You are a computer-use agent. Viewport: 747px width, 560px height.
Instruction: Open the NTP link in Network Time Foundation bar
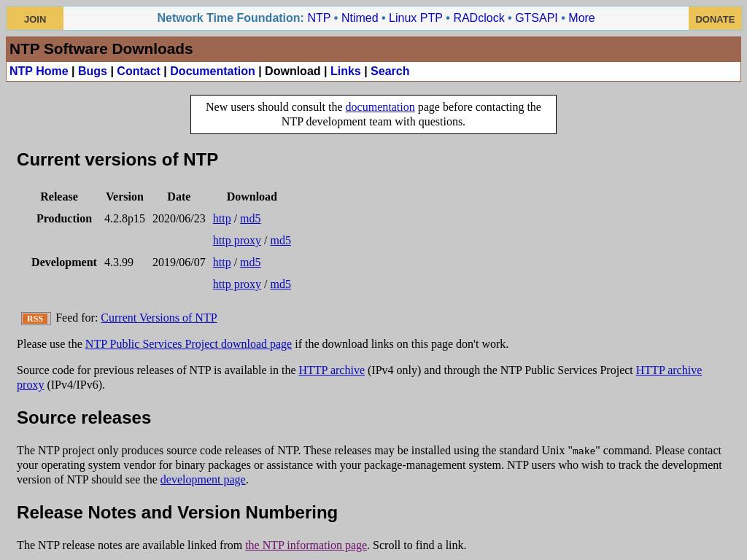(319, 18)
